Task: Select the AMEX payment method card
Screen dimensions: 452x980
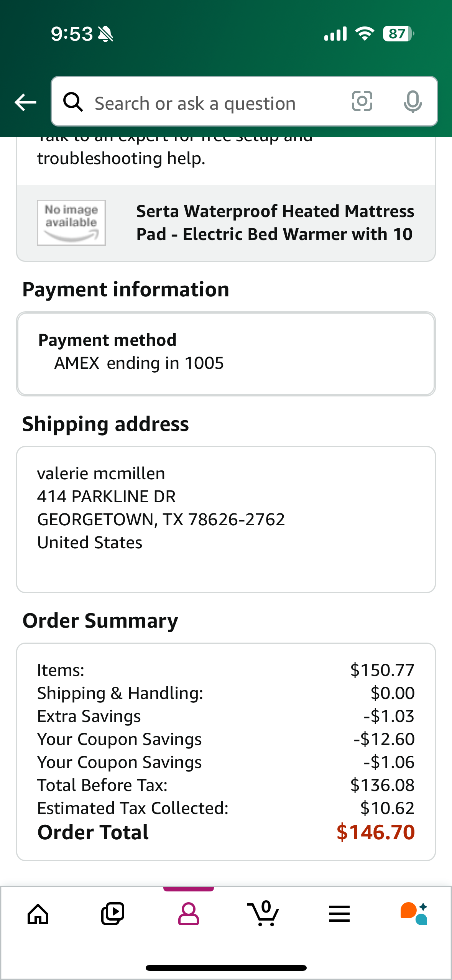Action: click(226, 354)
